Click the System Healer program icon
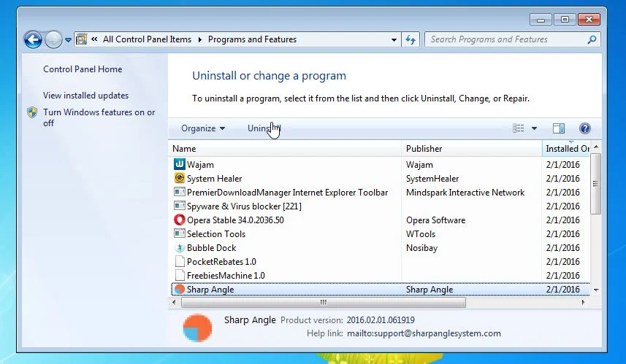 (180, 178)
